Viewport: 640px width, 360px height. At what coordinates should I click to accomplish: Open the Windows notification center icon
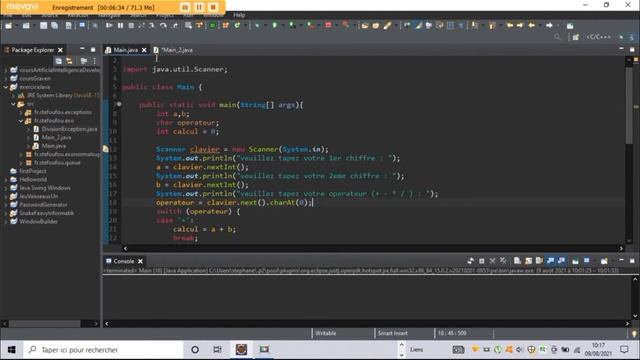click(624, 349)
